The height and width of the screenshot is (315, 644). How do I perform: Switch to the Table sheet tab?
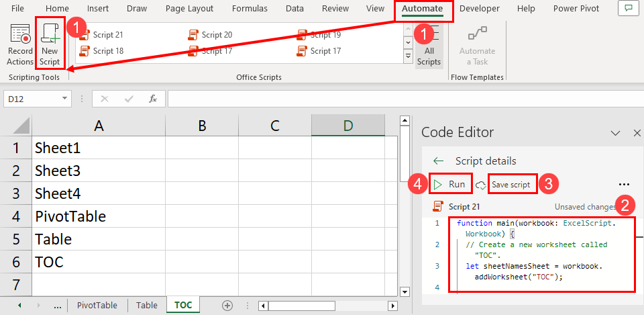[x=147, y=306]
